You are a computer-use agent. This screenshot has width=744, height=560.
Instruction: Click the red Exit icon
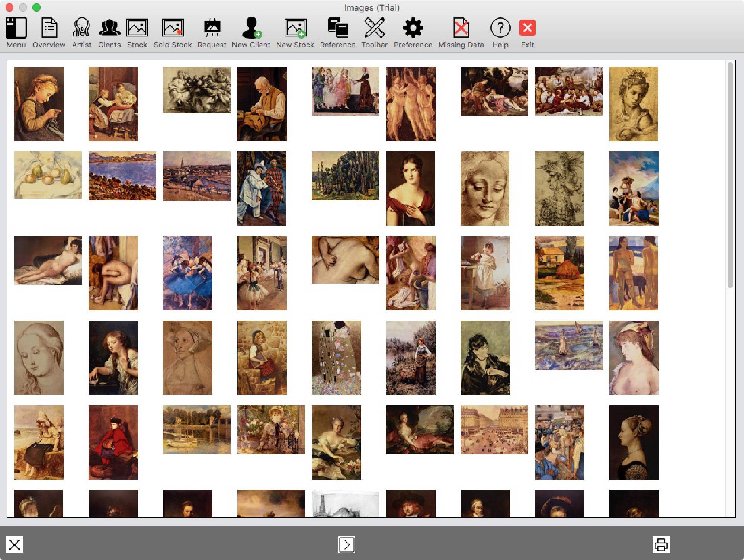point(527,28)
